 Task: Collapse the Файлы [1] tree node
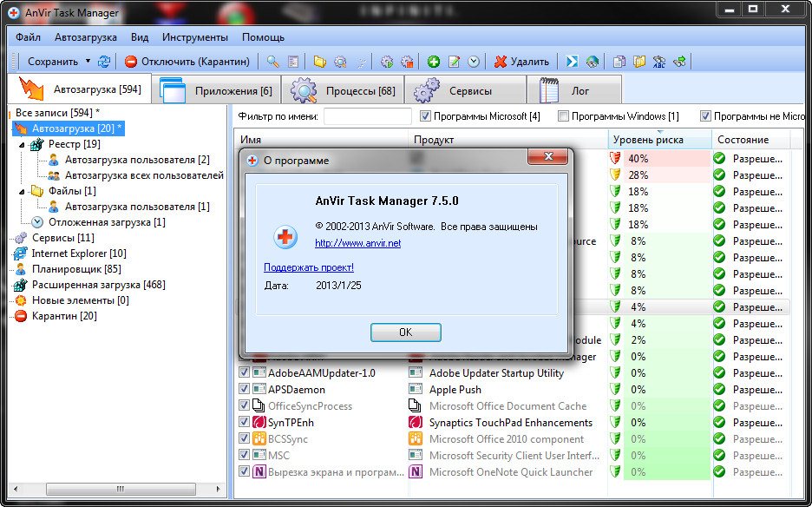(x=22, y=191)
